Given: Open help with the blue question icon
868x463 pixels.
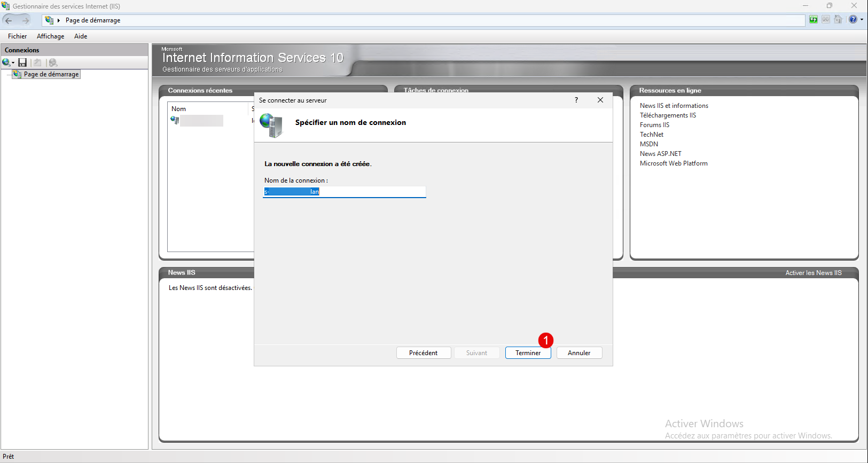Looking at the screenshot, I should 853,20.
